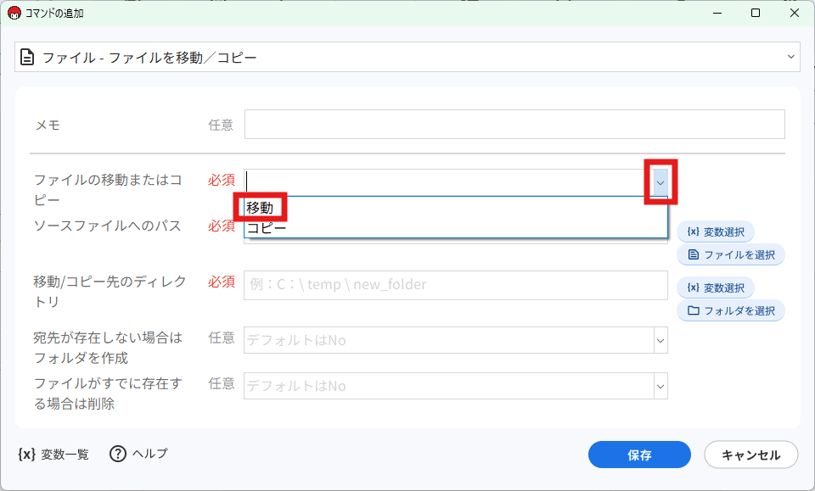Expand the move or copy dropdown arrow
This screenshot has height=491, width=815.
pos(661,183)
